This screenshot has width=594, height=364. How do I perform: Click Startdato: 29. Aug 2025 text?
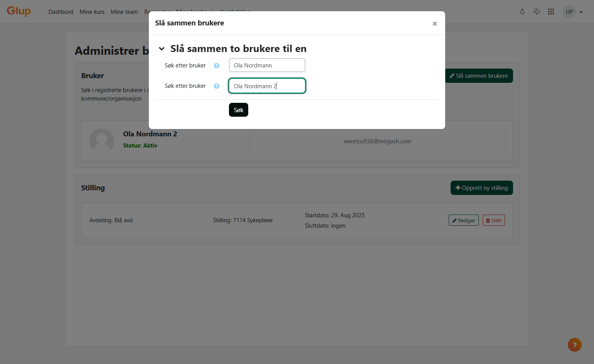(335, 215)
